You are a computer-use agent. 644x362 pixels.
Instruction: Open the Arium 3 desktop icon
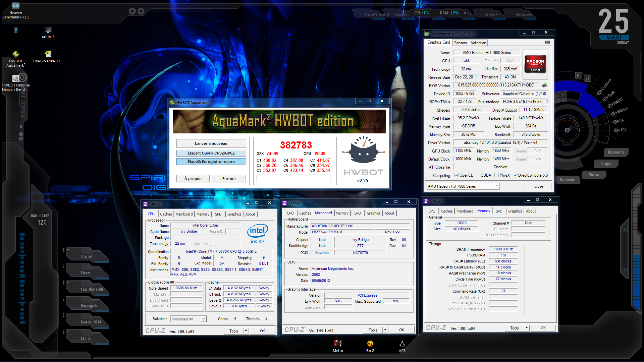click(48, 33)
